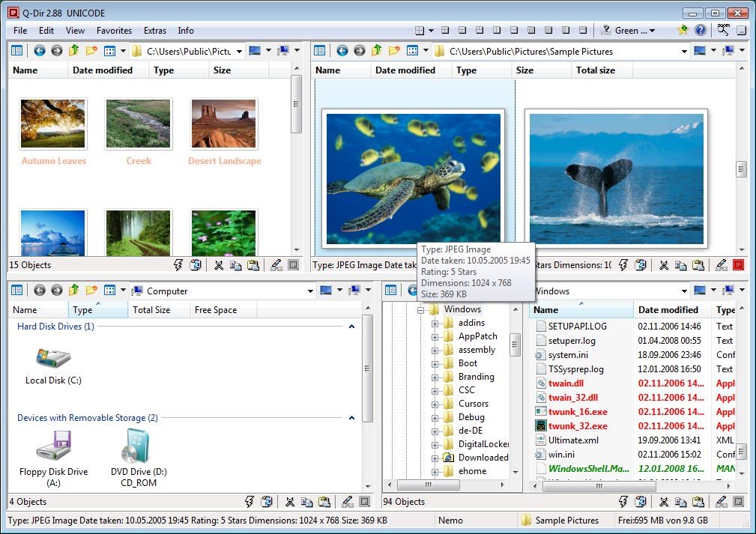Screen dimensions: 756x534
Task: Open the Favorites menu
Action: (x=114, y=31)
